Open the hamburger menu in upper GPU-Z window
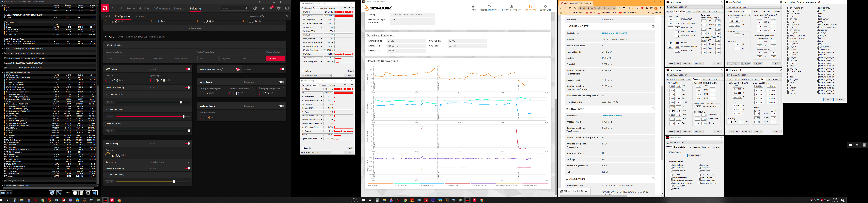Image resolution: width=868 pixels, height=203 pixels. (x=353, y=7)
